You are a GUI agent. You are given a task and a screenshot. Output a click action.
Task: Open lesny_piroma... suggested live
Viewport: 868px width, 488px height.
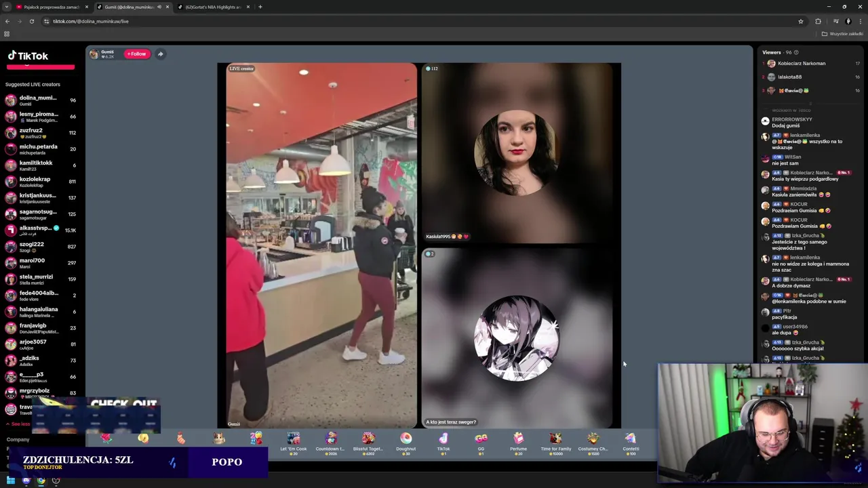coord(41,117)
